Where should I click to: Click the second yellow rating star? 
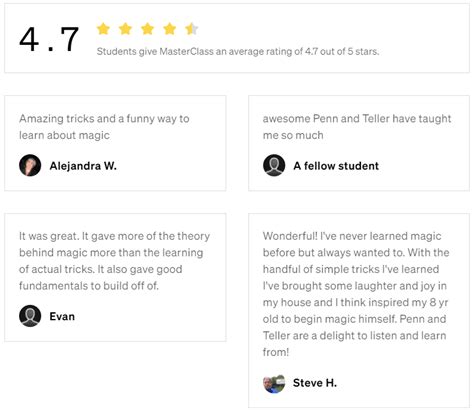pos(125,29)
